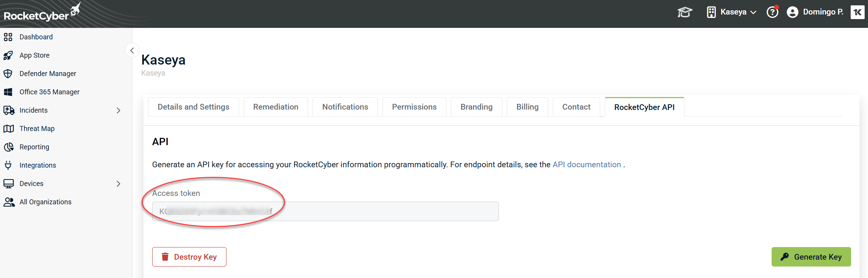
Task: Switch to the Remediation tab
Action: click(x=275, y=107)
